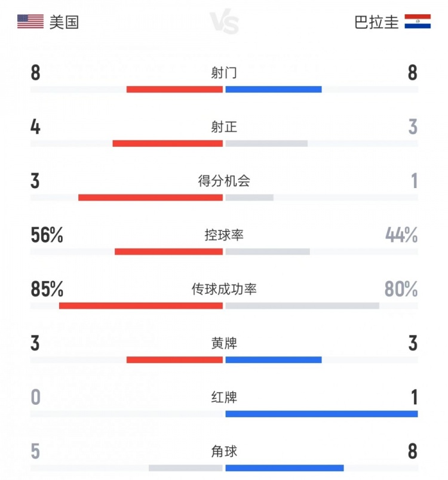The height and width of the screenshot is (480, 448).
Task: Click the 射门 stat label
Action: click(x=224, y=73)
